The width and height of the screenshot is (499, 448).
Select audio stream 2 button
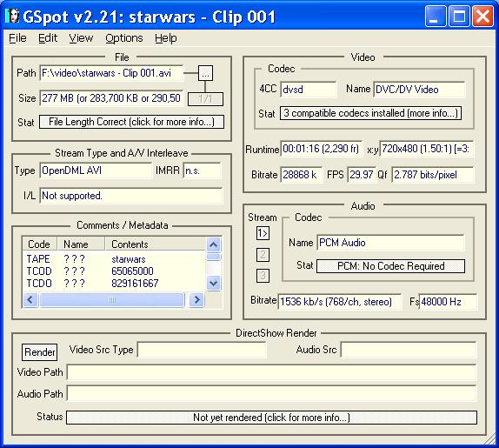click(263, 255)
